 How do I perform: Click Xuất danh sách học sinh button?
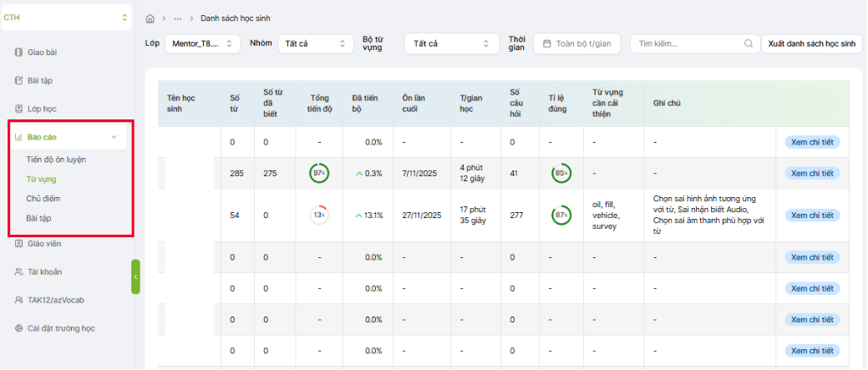point(811,43)
